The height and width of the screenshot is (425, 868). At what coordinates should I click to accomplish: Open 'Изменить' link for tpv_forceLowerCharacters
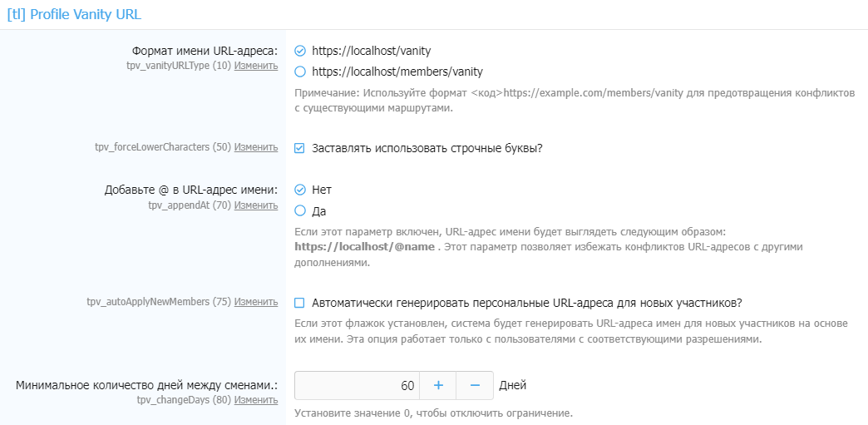[256, 147]
